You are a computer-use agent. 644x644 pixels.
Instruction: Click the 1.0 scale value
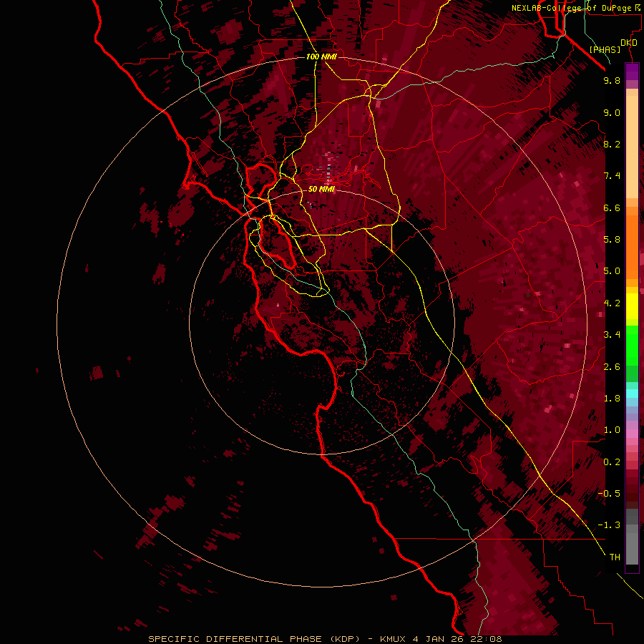coord(612,430)
